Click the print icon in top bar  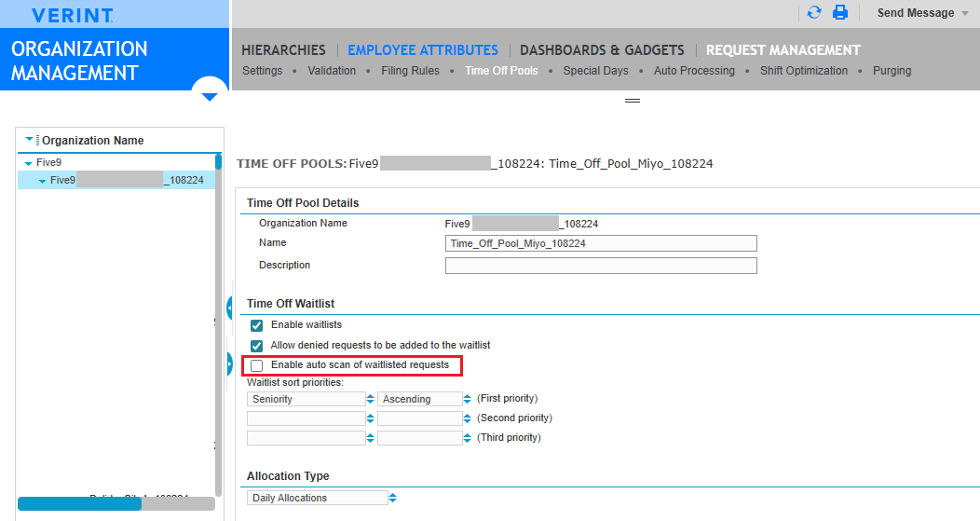pyautogui.click(x=840, y=12)
